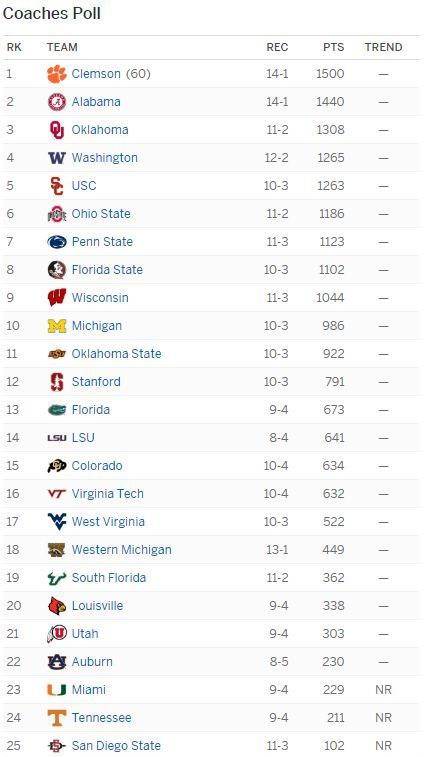Open the USC team link
Viewport: 424px width, 757px height.
click(x=84, y=186)
